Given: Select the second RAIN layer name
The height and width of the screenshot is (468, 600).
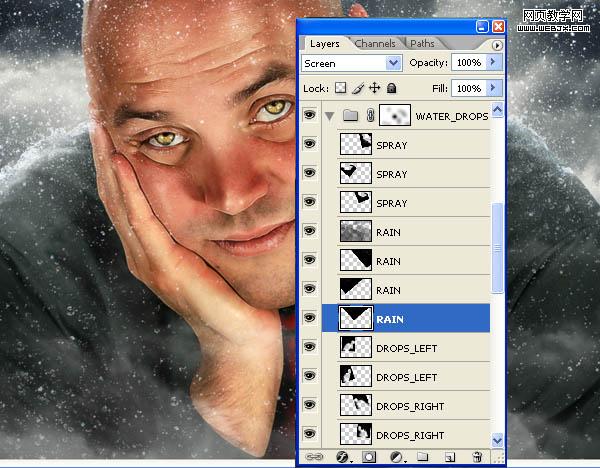Looking at the screenshot, I should pyautogui.click(x=388, y=261).
